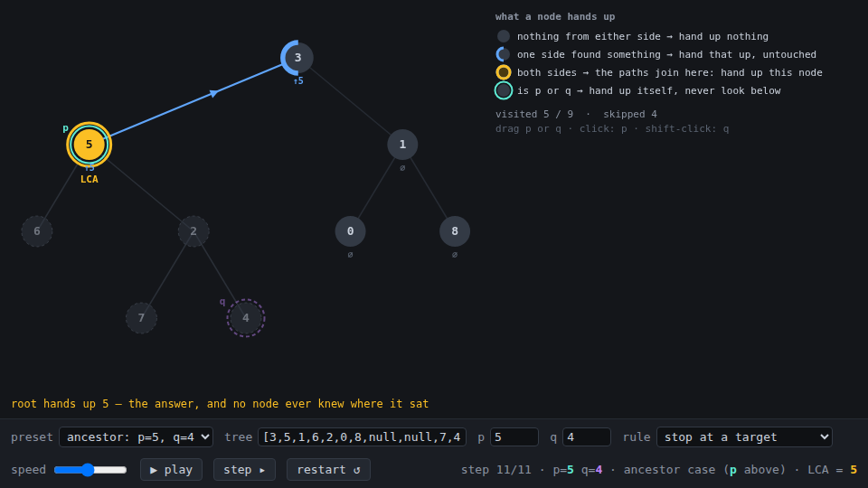Viewport: 868px width, 488px height.
Task: Open the preset dropdown
Action: pyautogui.click(x=137, y=437)
